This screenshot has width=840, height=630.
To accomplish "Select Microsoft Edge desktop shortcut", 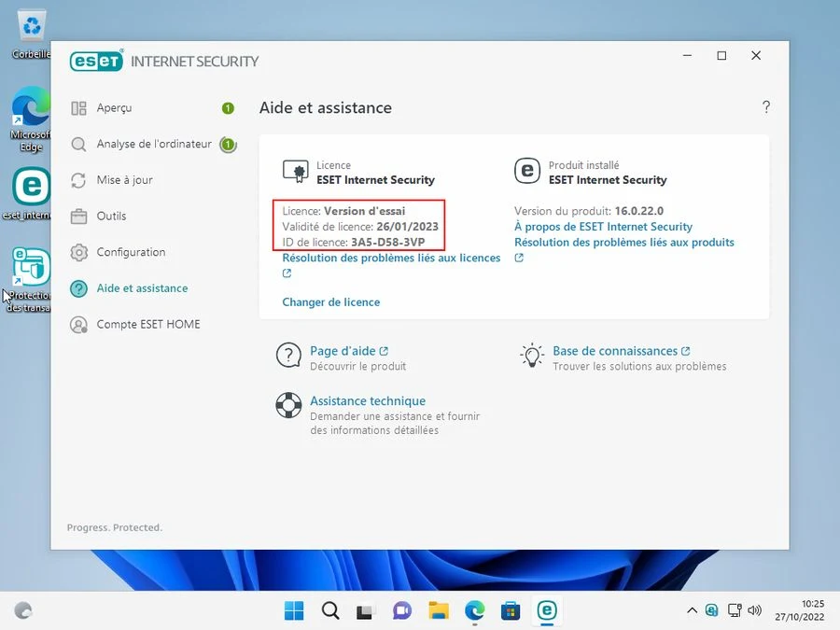I will tap(31, 119).
